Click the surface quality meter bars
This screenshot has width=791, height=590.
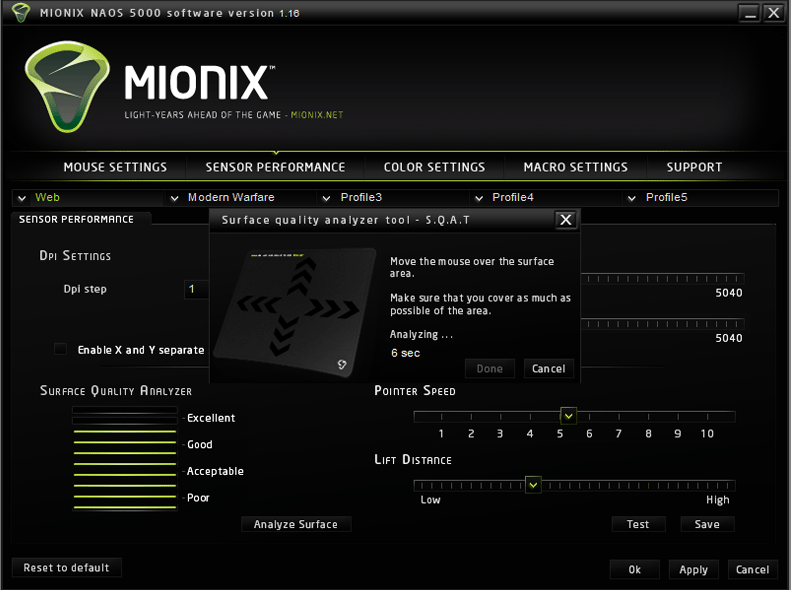125,458
